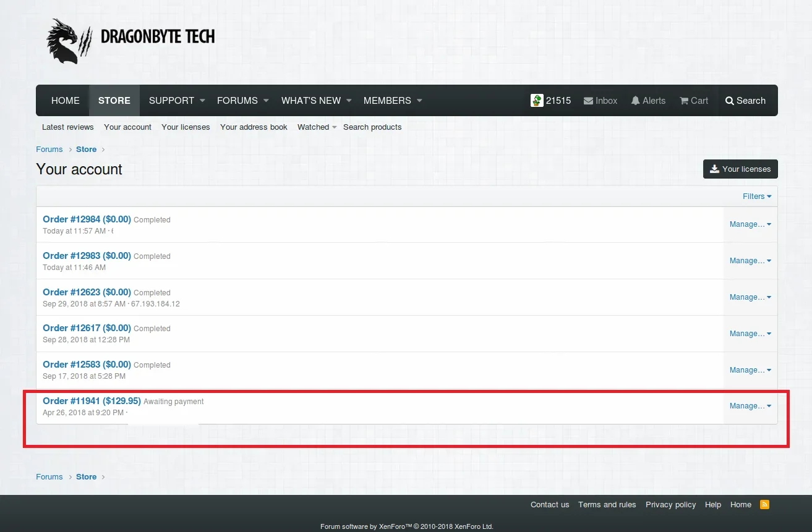Open the SUPPORT navigation tab
Image resolution: width=812 pixels, height=532 pixels.
171,101
